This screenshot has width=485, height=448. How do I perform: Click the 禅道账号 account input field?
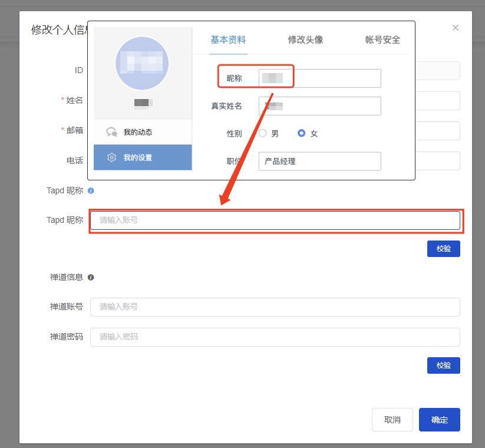[x=275, y=307]
